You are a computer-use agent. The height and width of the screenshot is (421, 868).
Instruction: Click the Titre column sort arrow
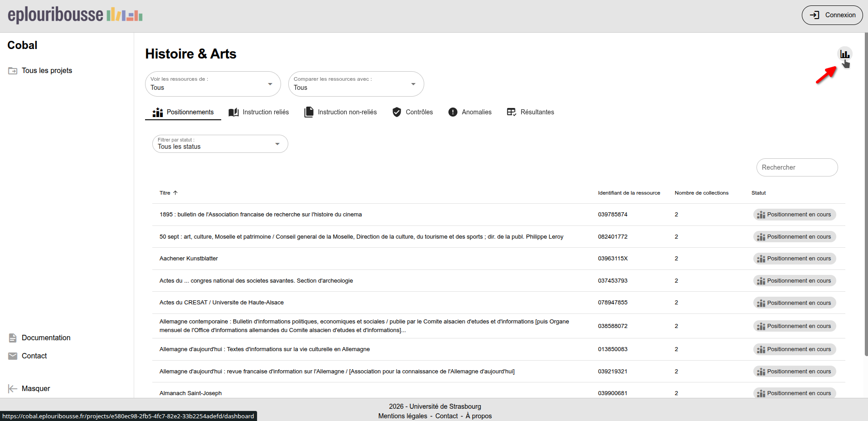coord(175,193)
